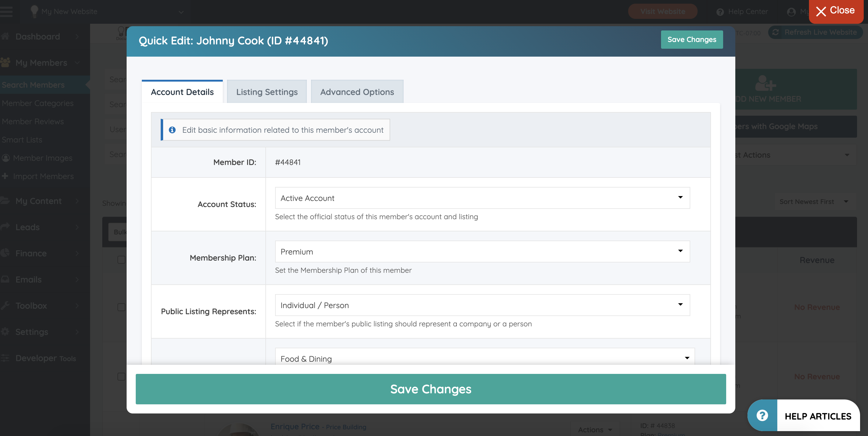Click Save Changes in the modal header

pyautogui.click(x=691, y=40)
